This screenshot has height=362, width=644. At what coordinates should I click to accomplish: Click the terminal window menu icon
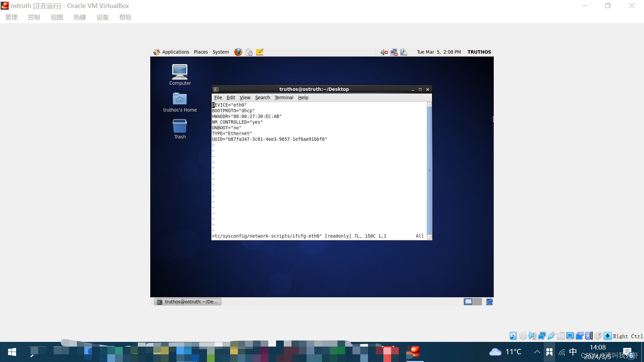tap(216, 89)
